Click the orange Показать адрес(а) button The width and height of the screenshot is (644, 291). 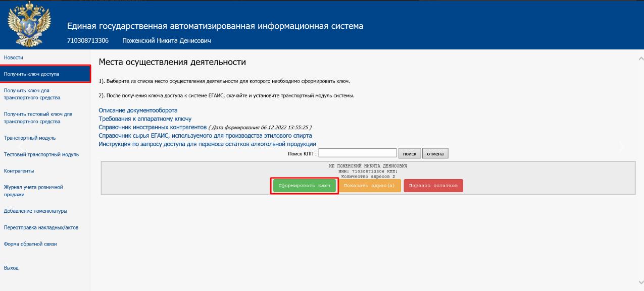[x=370, y=186]
